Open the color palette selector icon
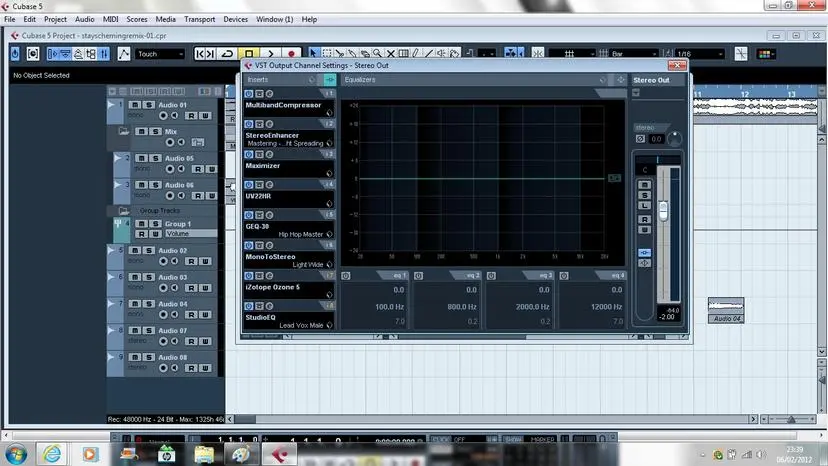Image resolution: width=828 pixels, height=466 pixels. point(764,54)
